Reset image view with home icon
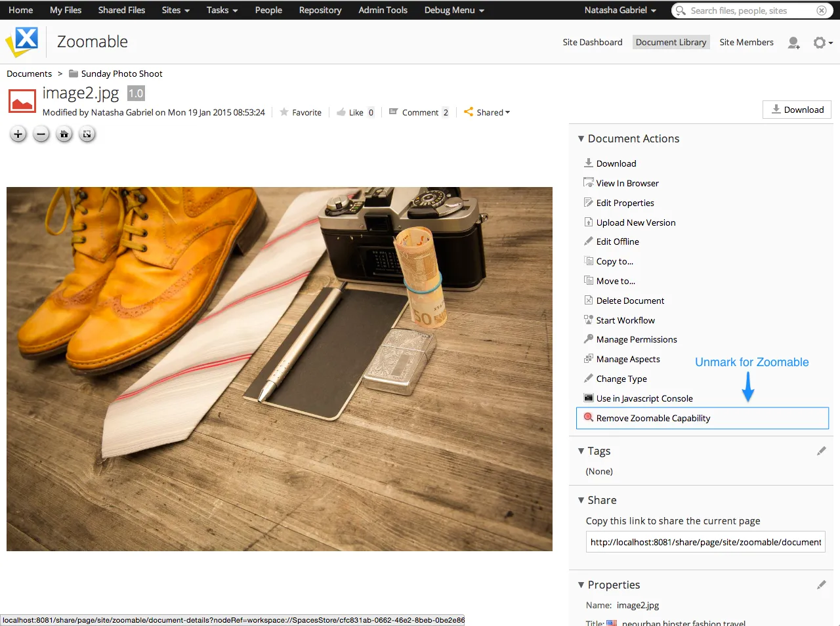This screenshot has height=626, width=840. 64,135
